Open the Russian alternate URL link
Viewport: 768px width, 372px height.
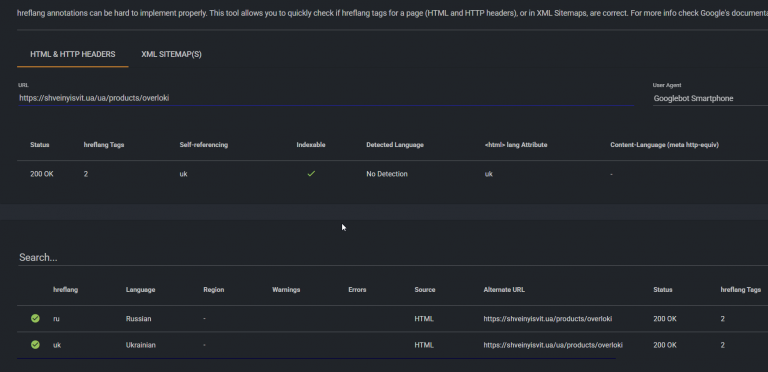(x=548, y=319)
